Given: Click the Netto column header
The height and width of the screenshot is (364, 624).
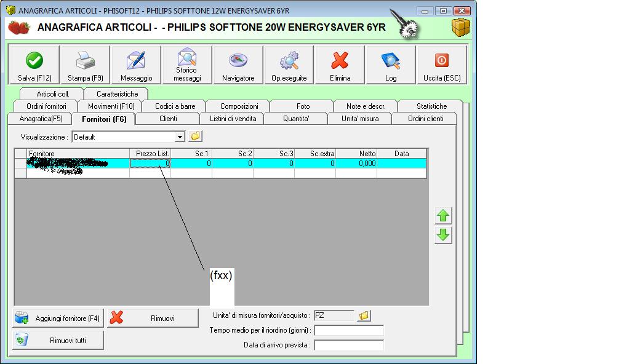Looking at the screenshot, I should pyautogui.click(x=356, y=154).
